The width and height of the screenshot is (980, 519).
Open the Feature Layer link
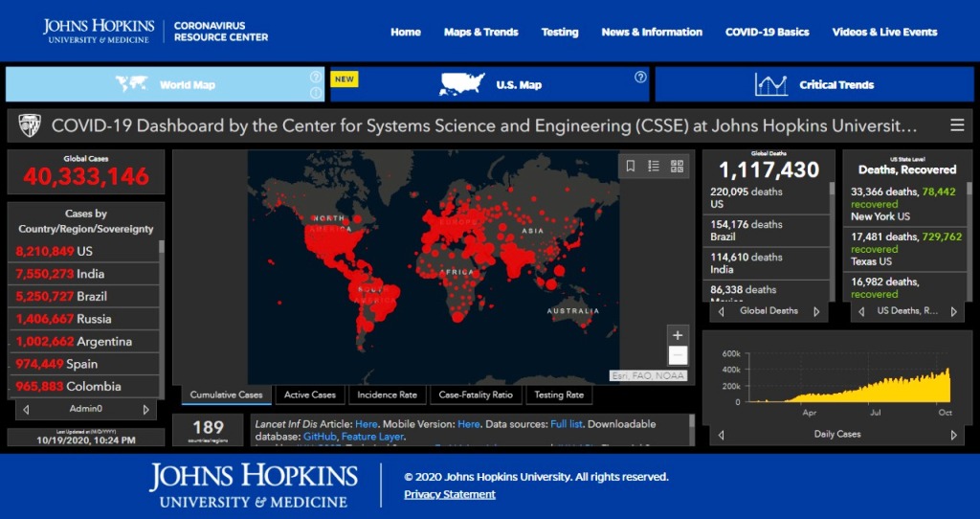[x=372, y=437]
